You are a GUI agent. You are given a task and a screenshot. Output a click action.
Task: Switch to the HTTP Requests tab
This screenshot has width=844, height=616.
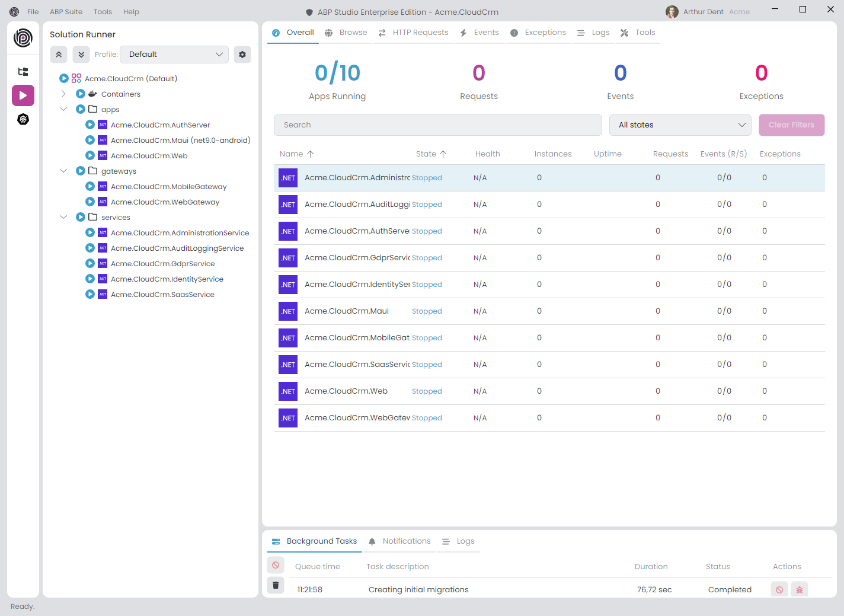click(x=414, y=33)
